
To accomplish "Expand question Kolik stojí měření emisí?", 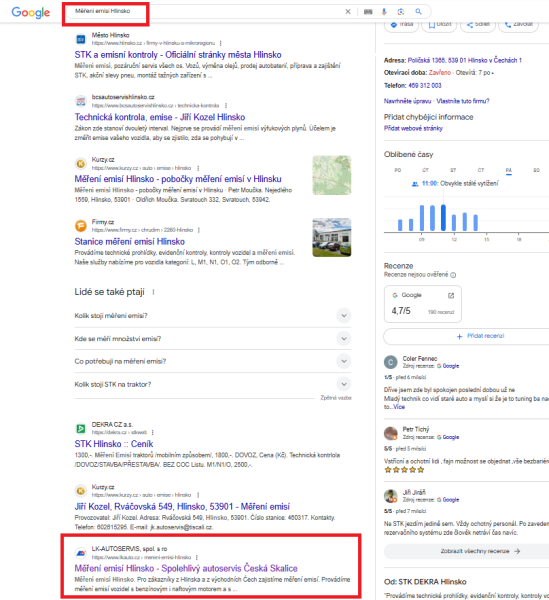I will 213,316.
